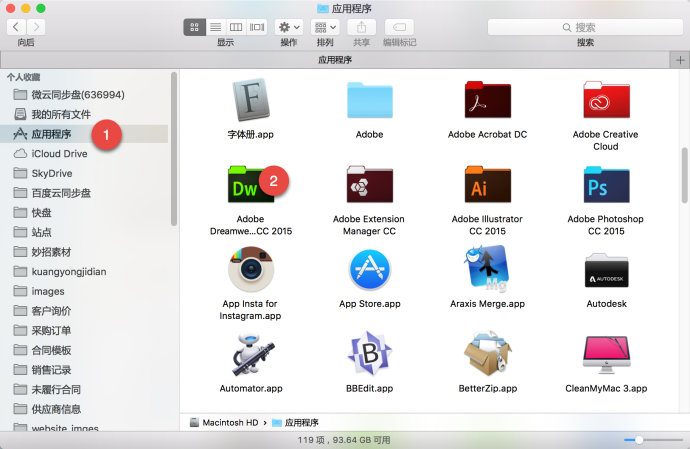Open the 排列 arrange dropdown
690x449 pixels.
point(325,27)
